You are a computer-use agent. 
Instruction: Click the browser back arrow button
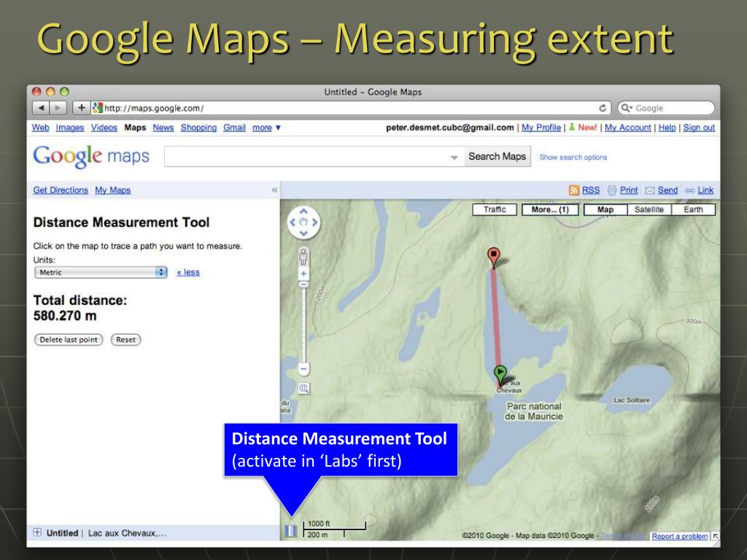[x=41, y=108]
